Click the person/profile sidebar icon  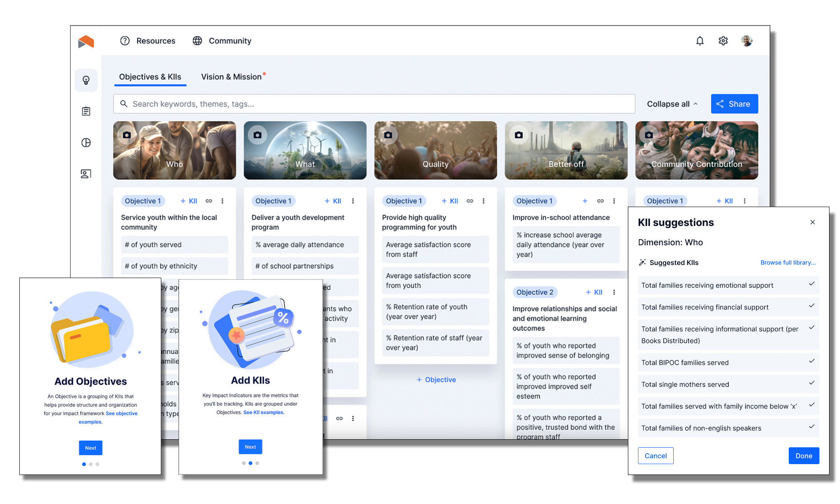pos(86,173)
